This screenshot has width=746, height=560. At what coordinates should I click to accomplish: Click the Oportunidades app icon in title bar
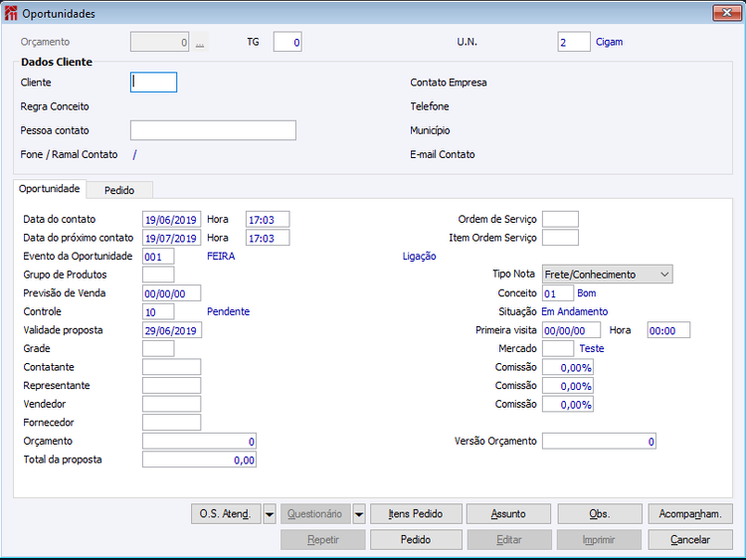[11, 13]
